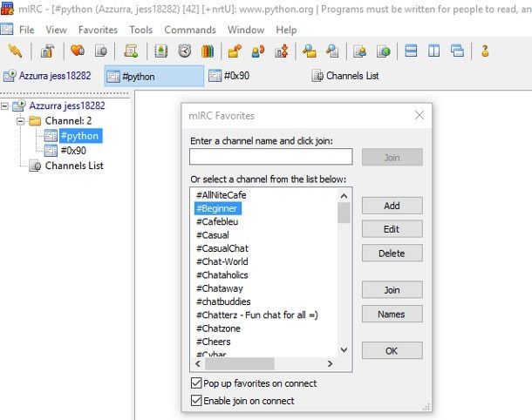Click the Names button

392,314
